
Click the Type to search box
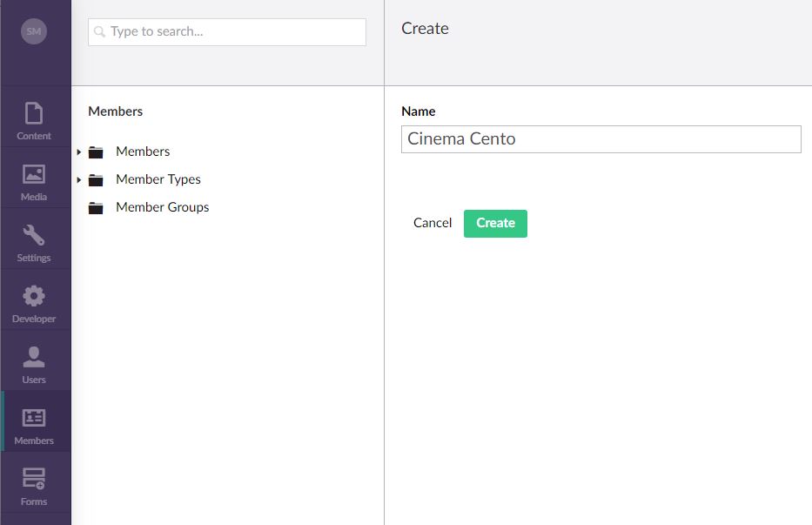point(227,31)
